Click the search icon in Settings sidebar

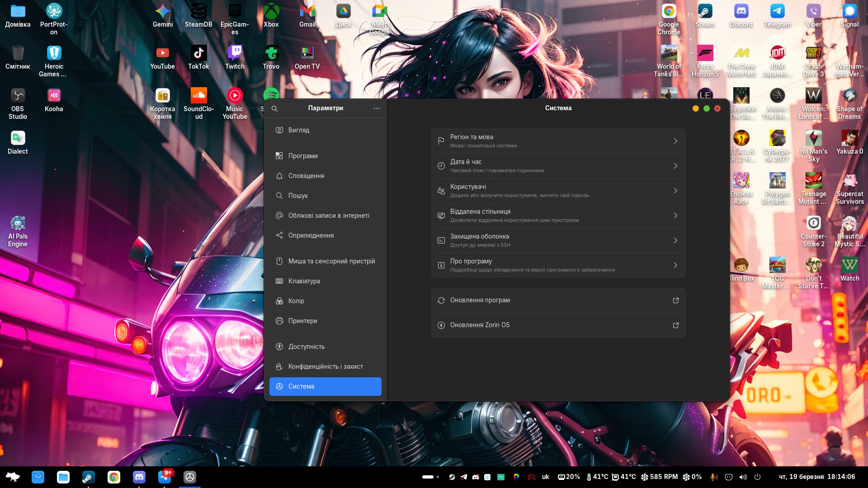point(274,108)
